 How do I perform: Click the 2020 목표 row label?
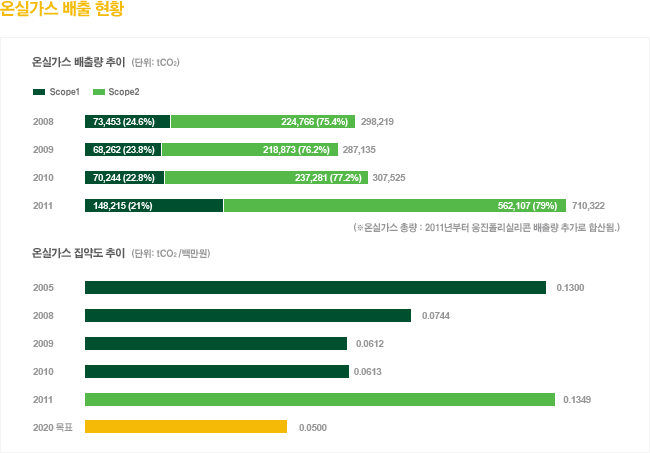[53, 428]
